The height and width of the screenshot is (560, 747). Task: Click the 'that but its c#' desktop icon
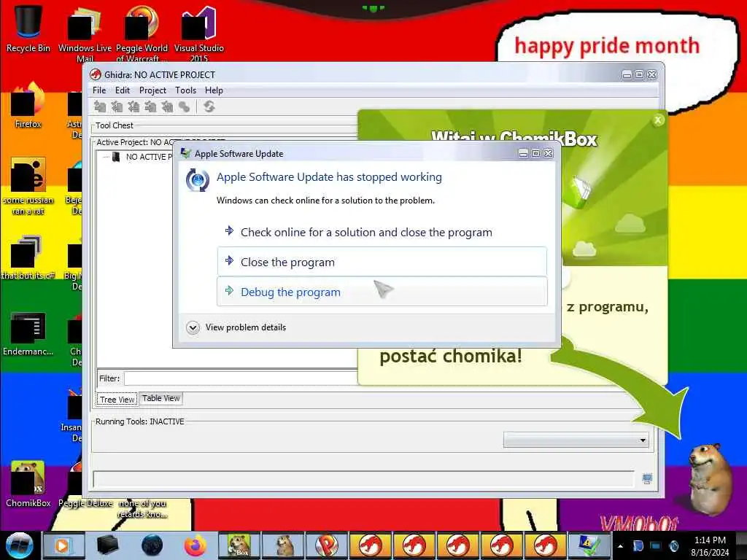coord(28,257)
